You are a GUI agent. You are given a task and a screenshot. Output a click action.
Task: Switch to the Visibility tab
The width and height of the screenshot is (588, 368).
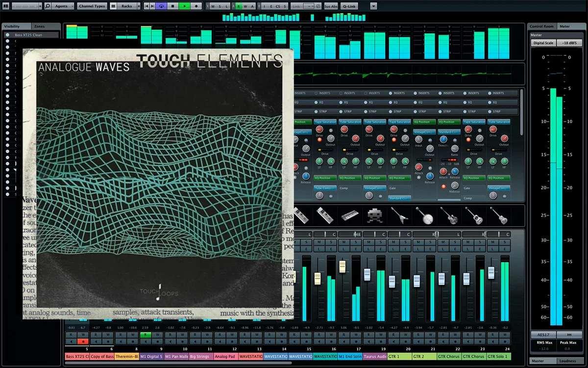(x=16, y=26)
